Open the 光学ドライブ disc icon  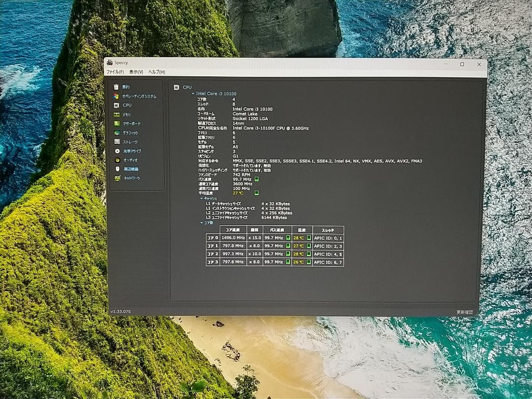[x=117, y=151]
